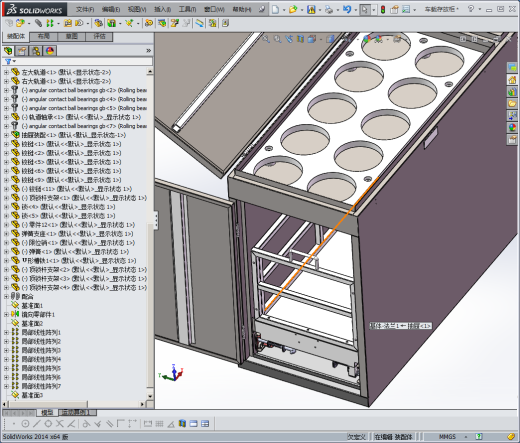Click the Print icon in top toolbar

point(328,10)
